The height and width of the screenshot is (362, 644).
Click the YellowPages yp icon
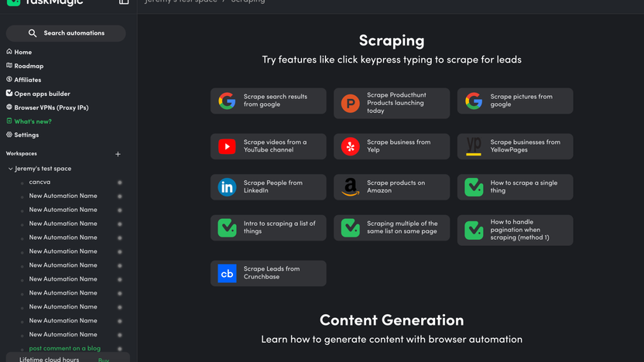(x=474, y=146)
